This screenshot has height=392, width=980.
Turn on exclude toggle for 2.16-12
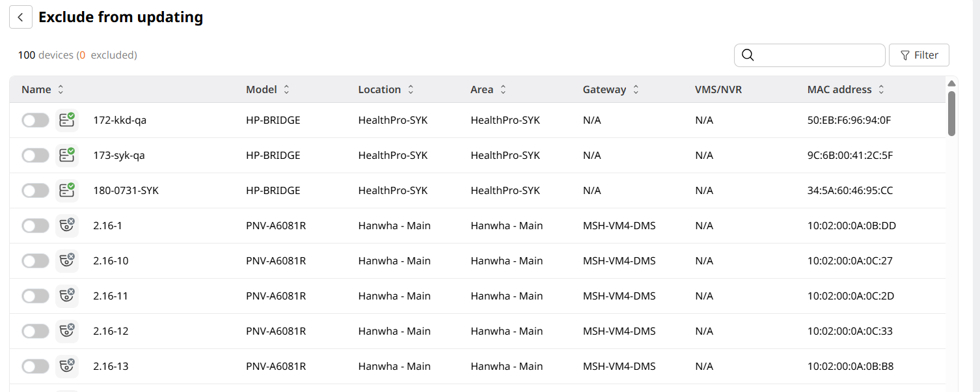pyautogui.click(x=35, y=331)
